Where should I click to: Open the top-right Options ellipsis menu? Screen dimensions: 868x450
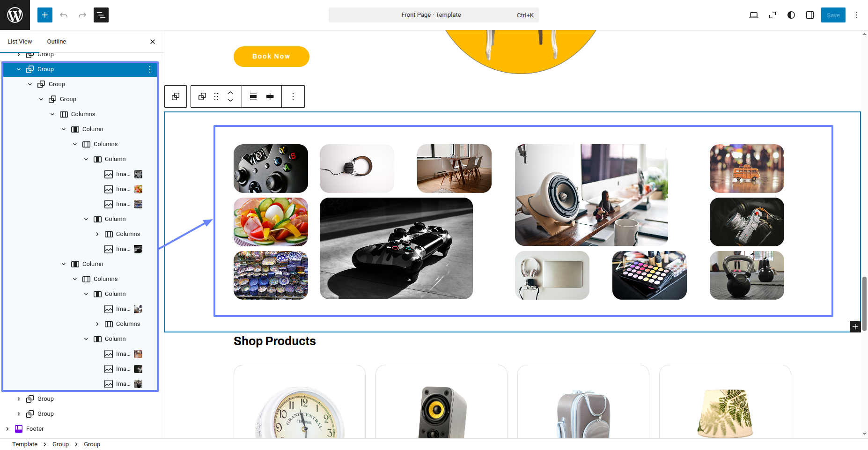pos(857,15)
